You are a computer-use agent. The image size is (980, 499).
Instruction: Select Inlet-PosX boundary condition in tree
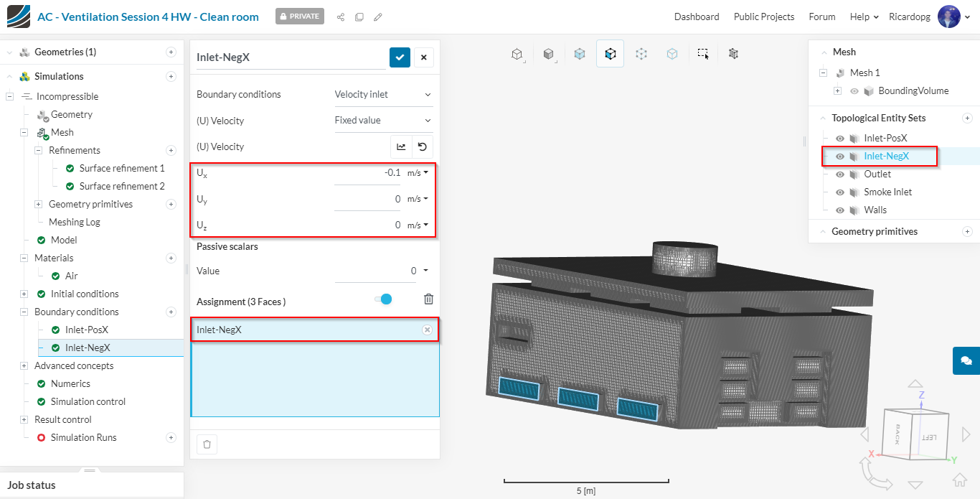(x=86, y=330)
